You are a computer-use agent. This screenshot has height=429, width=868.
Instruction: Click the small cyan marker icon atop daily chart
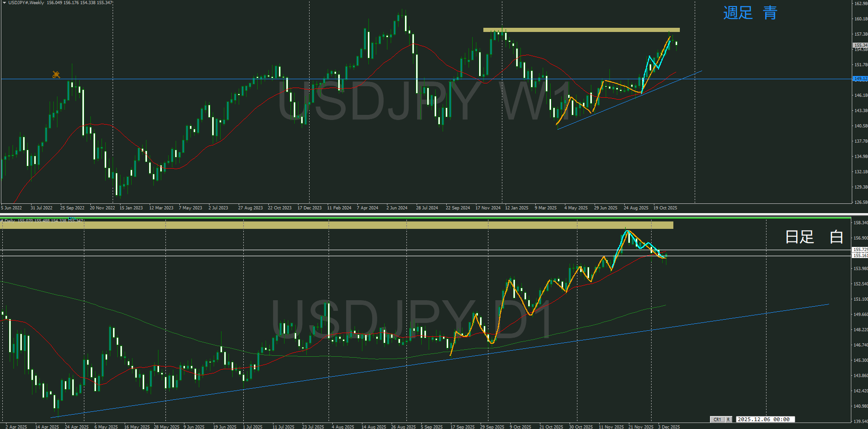coord(72,219)
